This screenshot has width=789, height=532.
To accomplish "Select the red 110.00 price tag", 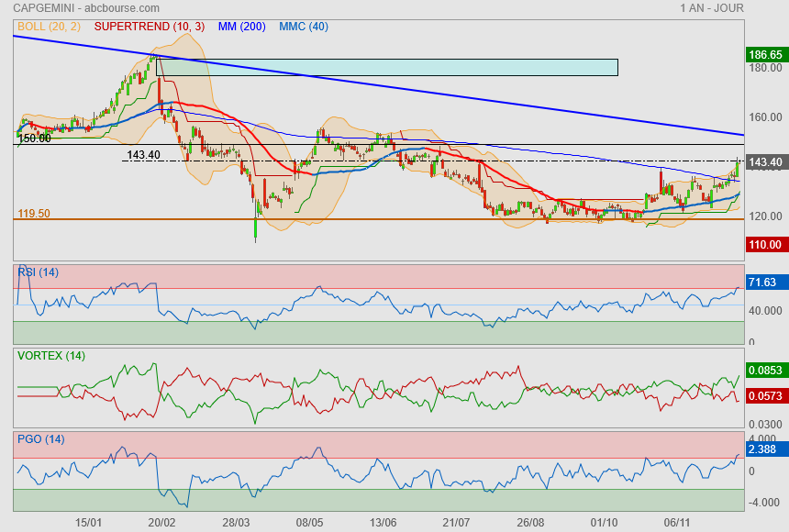I will 765,245.
